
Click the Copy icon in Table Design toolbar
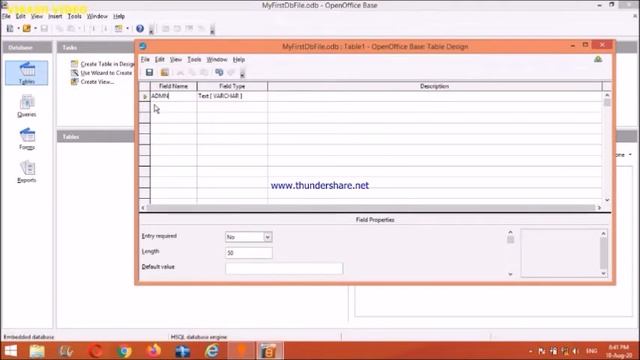tap(192, 73)
